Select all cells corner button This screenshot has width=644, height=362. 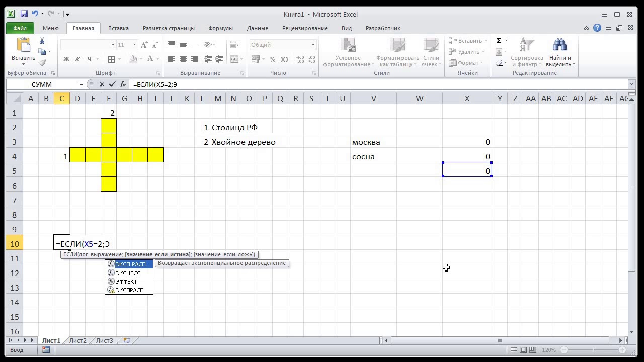pos(14,99)
